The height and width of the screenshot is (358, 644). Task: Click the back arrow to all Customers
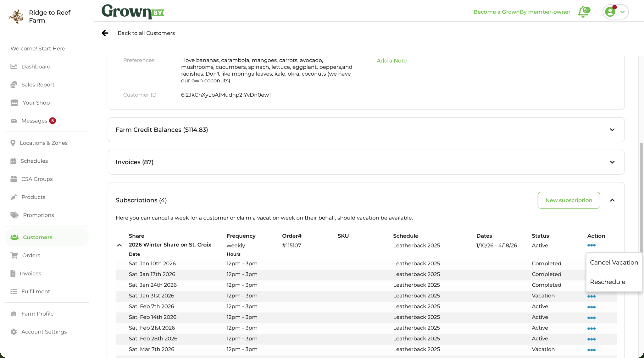click(x=105, y=33)
